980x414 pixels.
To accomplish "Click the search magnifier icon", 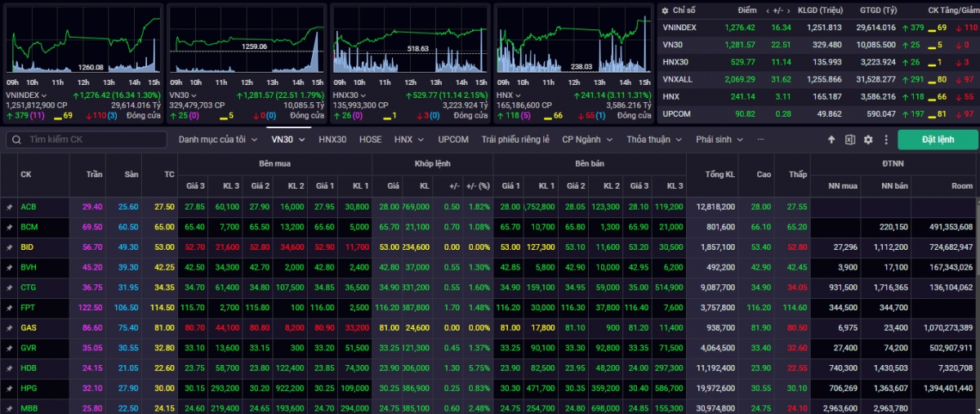I will [16, 140].
